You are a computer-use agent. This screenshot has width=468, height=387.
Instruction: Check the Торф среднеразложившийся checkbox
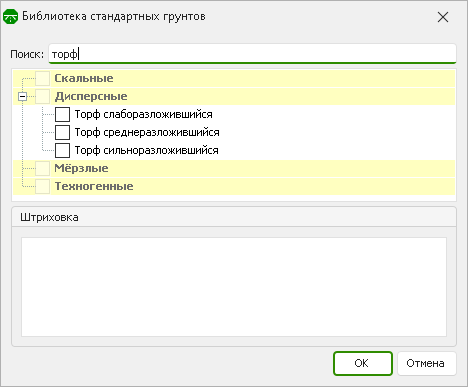(x=62, y=132)
